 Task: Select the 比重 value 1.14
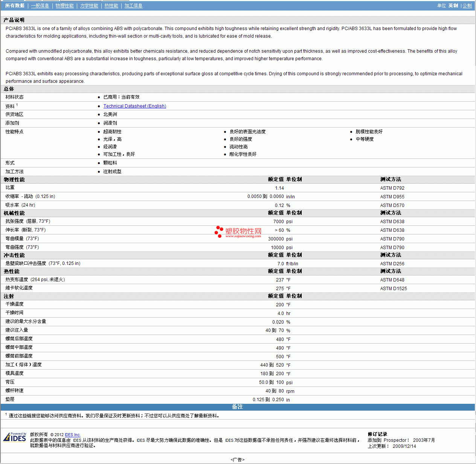point(279,188)
